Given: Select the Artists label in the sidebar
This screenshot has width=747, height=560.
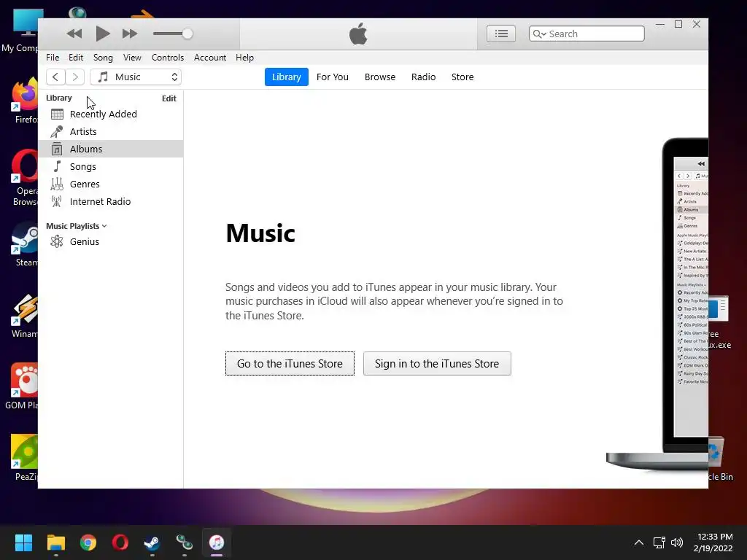Looking at the screenshot, I should (x=83, y=131).
